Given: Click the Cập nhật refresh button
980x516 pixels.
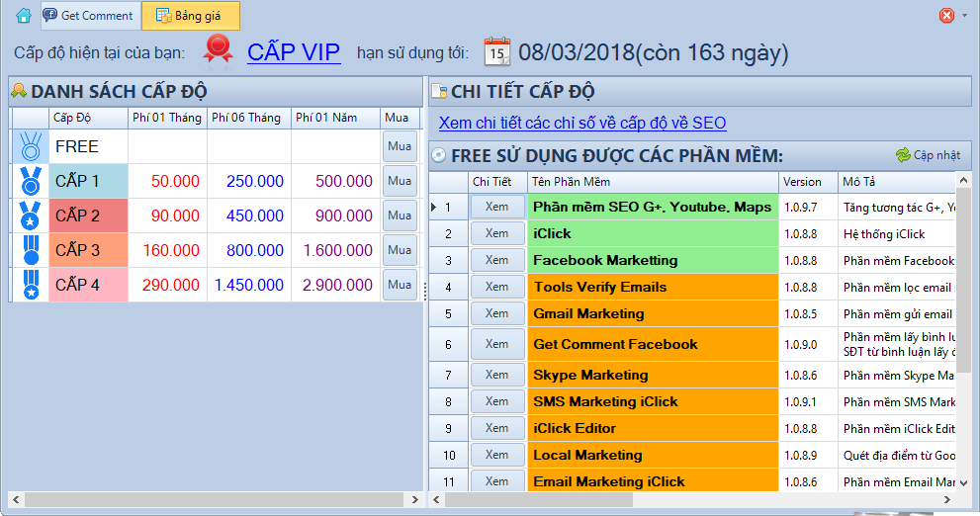Looking at the screenshot, I should click(928, 155).
